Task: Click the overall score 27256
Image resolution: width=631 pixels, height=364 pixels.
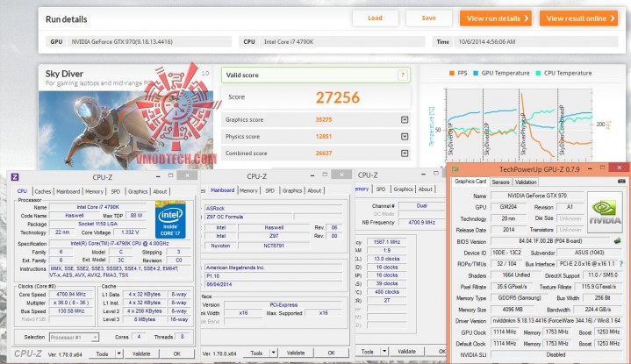Action: pos(337,97)
